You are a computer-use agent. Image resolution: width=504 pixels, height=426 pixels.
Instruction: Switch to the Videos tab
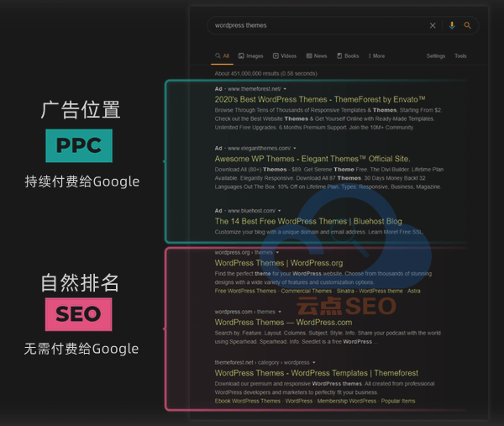[x=285, y=56]
